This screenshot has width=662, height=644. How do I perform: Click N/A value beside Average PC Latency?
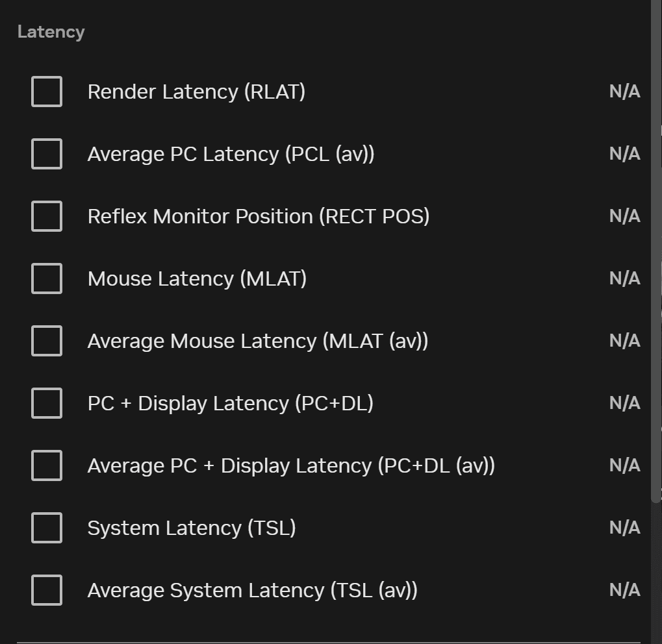624,154
